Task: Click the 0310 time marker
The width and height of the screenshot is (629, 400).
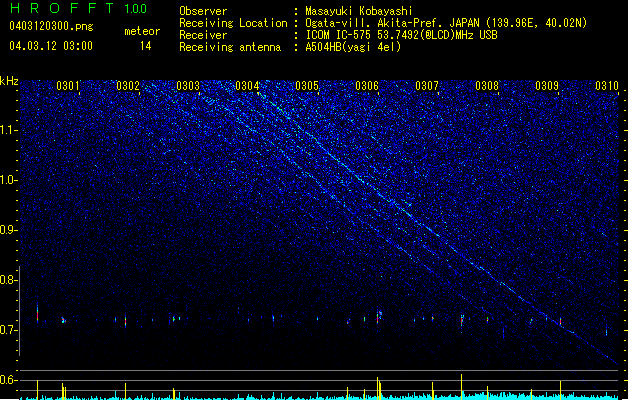Action: pyautogui.click(x=607, y=86)
